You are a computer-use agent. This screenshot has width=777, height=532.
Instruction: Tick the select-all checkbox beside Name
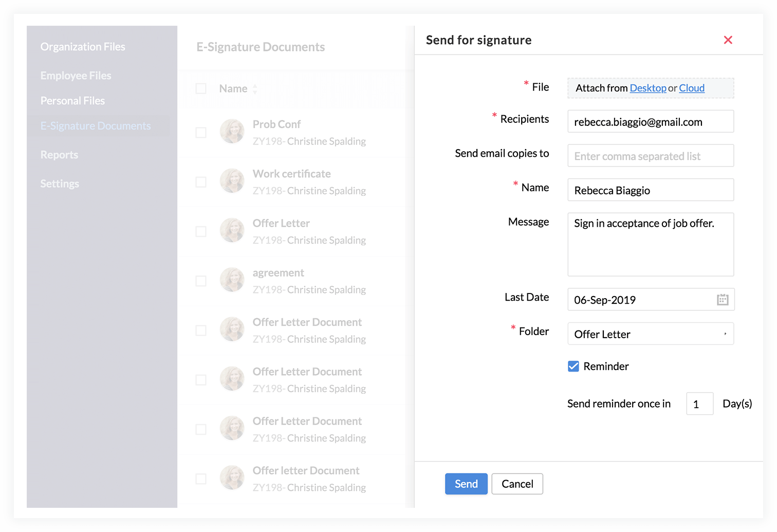[201, 89]
